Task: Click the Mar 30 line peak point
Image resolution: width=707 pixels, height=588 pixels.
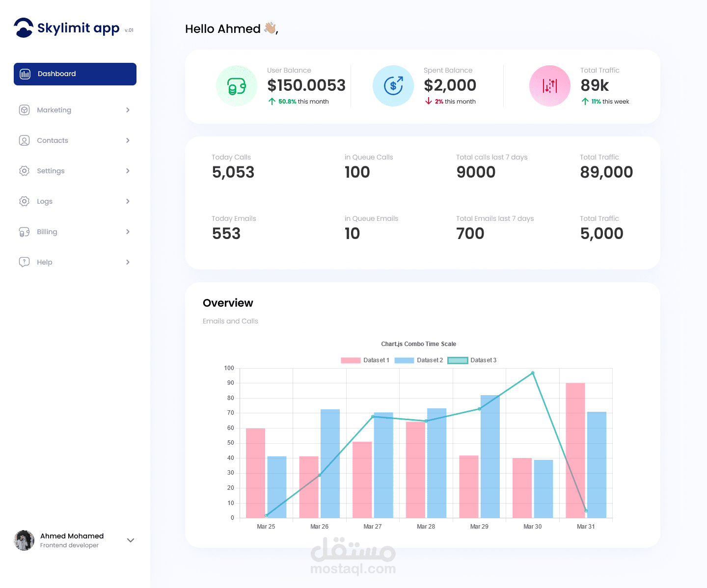Action: [533, 373]
